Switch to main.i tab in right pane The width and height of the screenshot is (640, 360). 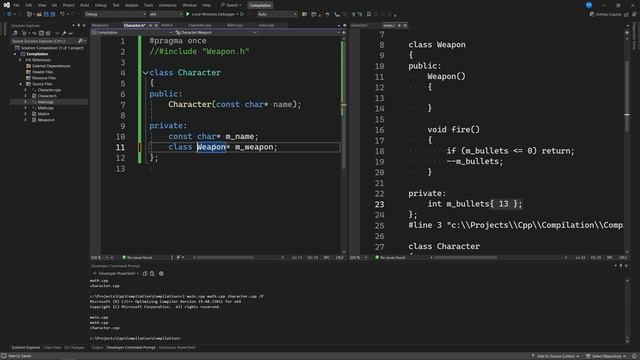(388, 25)
